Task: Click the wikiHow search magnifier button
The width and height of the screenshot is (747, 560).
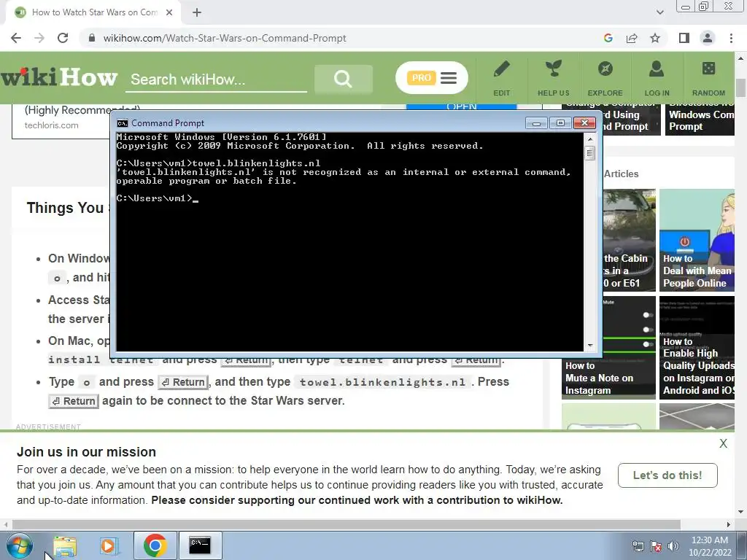Action: click(343, 79)
